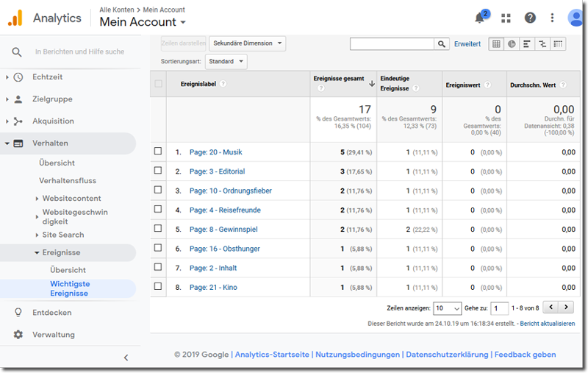Click help icon under Ereignisse gesamt

(321, 88)
